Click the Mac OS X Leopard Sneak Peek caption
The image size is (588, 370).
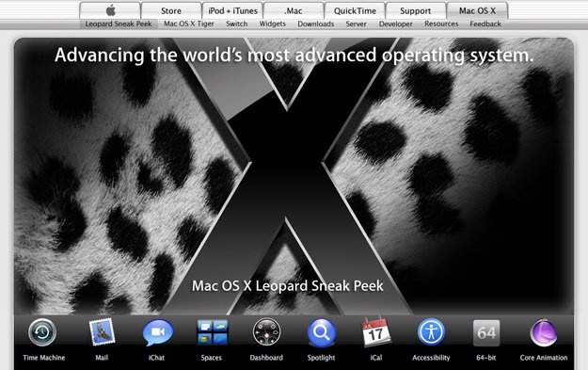pos(288,286)
